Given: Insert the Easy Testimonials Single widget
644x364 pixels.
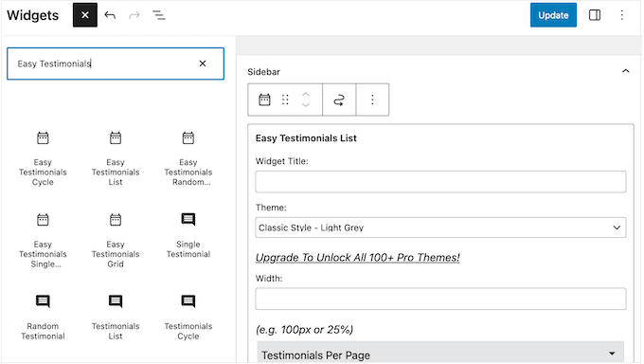Looking at the screenshot, I should [43, 241].
